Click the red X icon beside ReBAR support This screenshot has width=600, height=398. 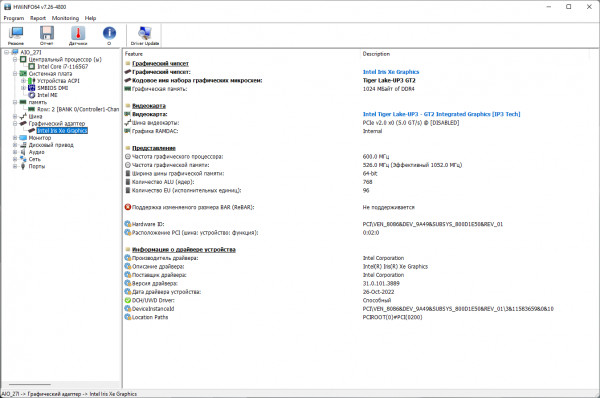tap(128, 207)
